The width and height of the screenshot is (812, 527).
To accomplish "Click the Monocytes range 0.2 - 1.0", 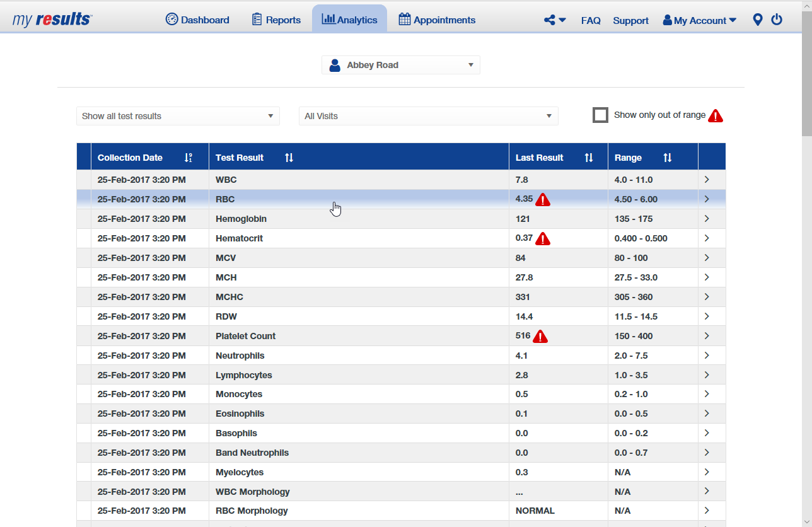I will pos(631,394).
